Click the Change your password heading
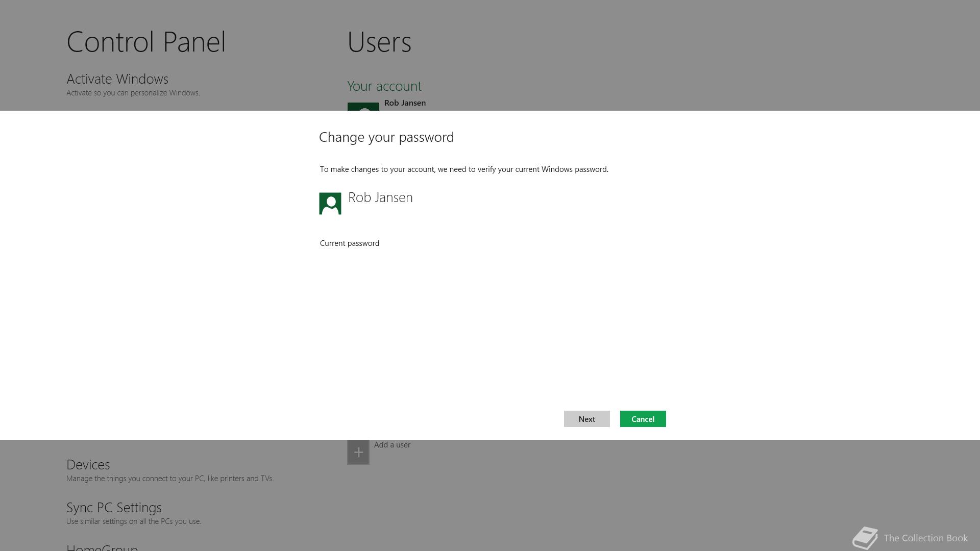 (x=386, y=137)
